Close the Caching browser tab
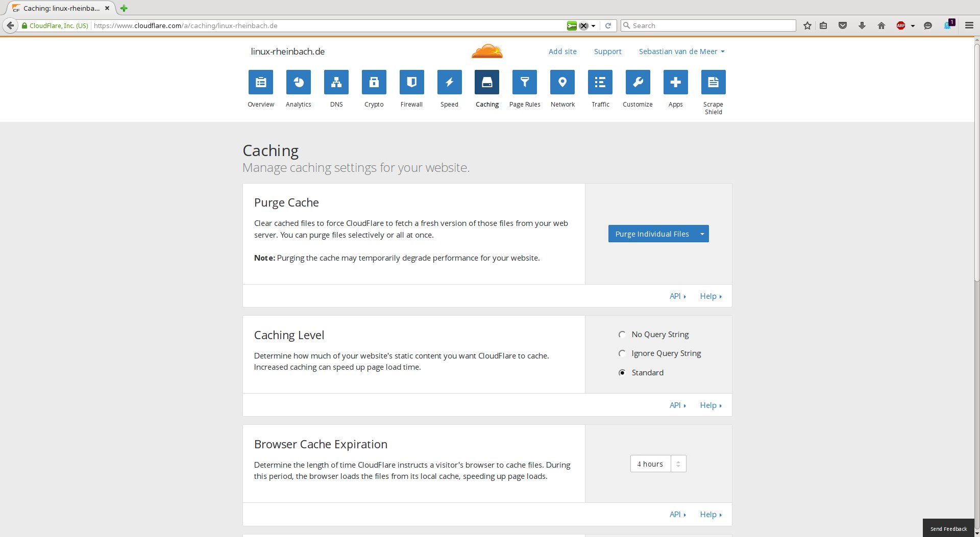Viewport: 980px width, 537px height. click(107, 8)
